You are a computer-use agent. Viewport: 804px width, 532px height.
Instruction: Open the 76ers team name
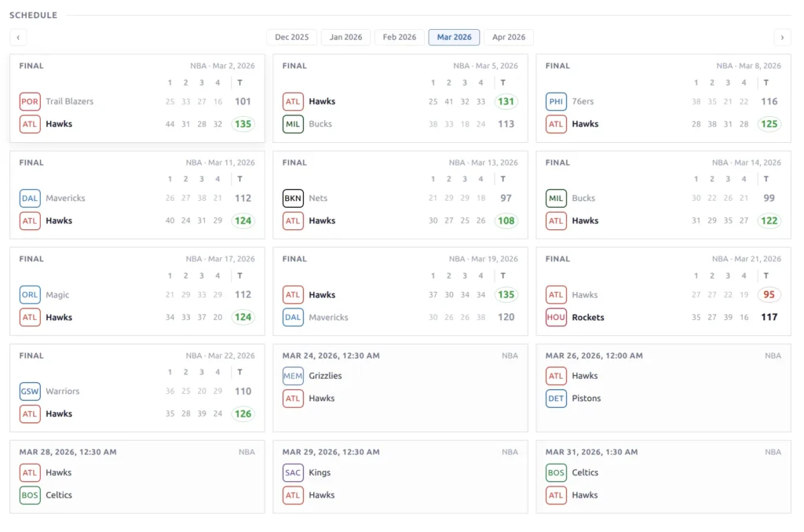(583, 101)
